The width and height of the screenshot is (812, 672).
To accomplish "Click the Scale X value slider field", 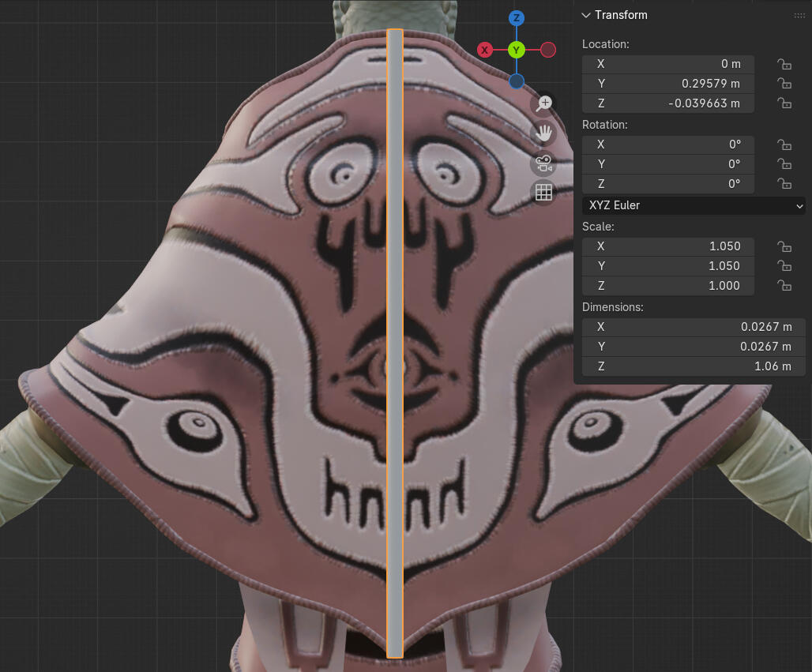I will [x=667, y=246].
